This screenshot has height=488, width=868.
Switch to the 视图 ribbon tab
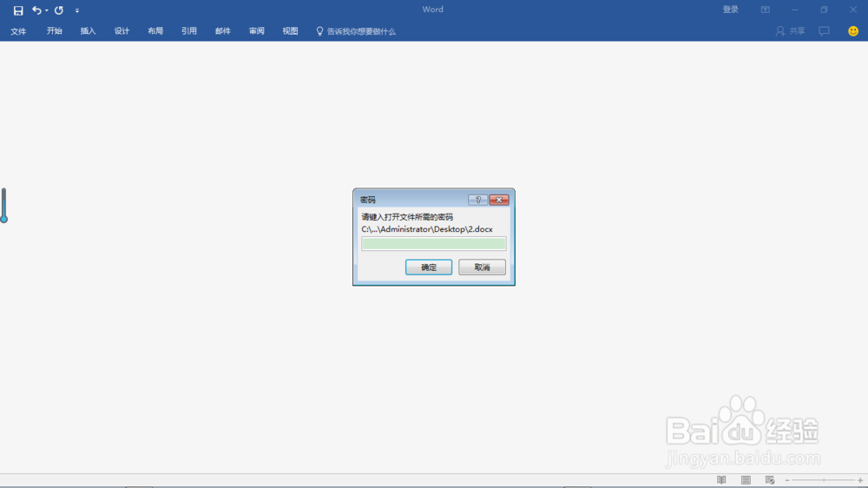290,31
